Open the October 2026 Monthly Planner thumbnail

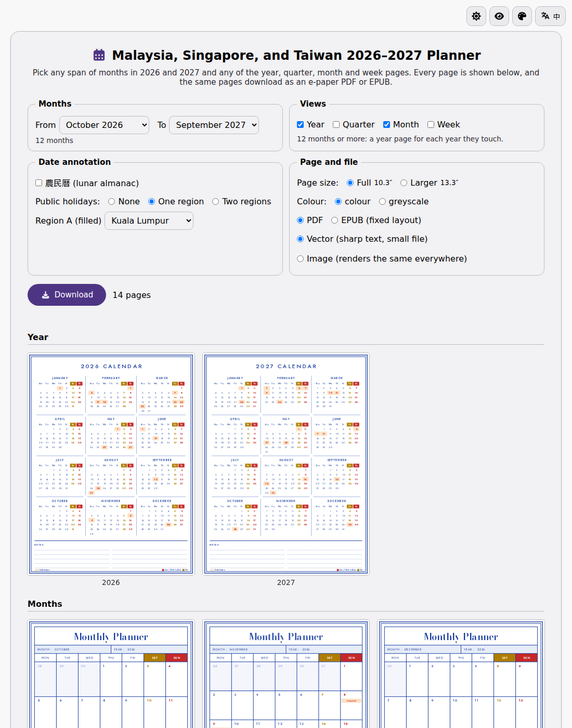pos(111,674)
